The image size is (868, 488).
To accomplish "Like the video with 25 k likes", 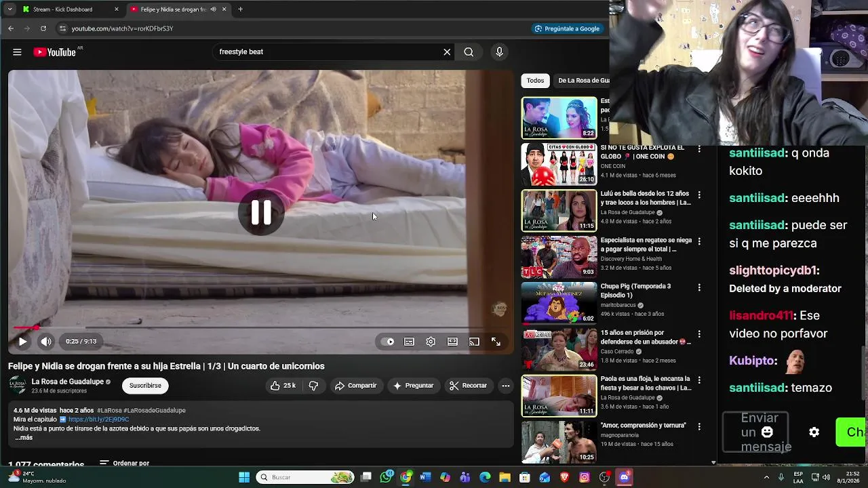I will tap(283, 386).
